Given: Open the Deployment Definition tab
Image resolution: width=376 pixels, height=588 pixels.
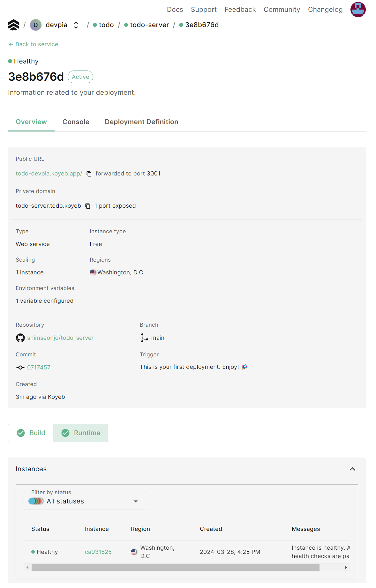Looking at the screenshot, I should (141, 122).
